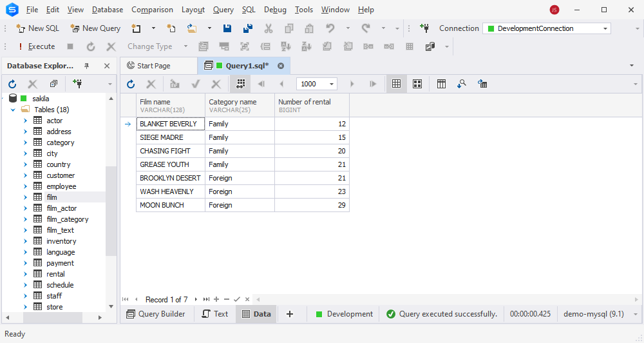644x343 pixels.
Task: Open the Debug menu
Action: tap(275, 10)
